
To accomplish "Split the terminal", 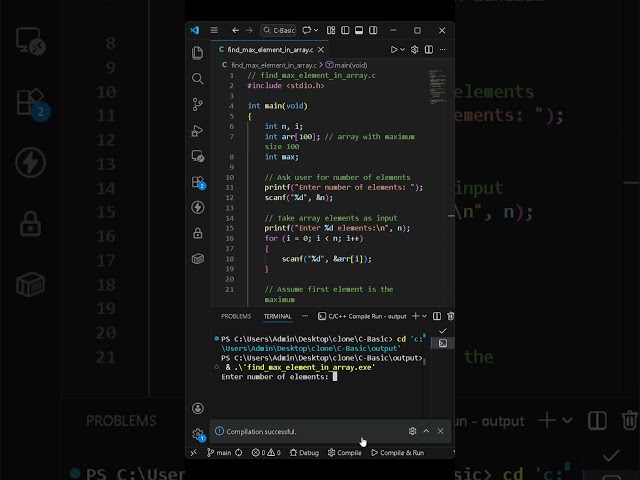I will tap(437, 316).
